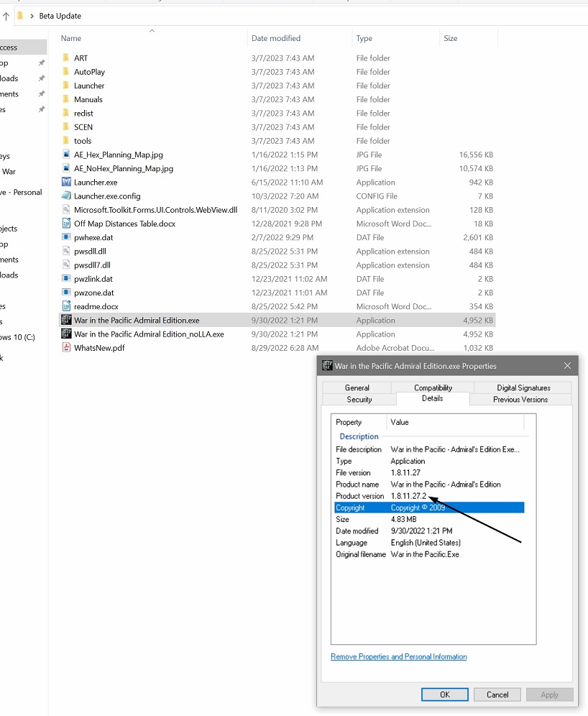Screen dimensions: 588x716
Task: Click the pwsdll.dll file icon
Action: 66,251
